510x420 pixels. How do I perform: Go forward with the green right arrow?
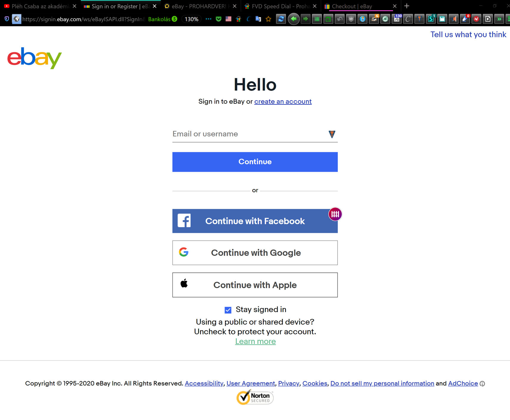tap(306, 19)
